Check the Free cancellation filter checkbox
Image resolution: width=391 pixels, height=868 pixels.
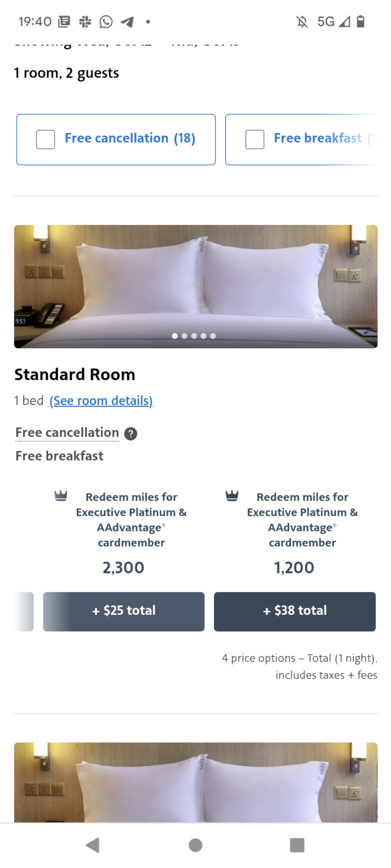(46, 139)
